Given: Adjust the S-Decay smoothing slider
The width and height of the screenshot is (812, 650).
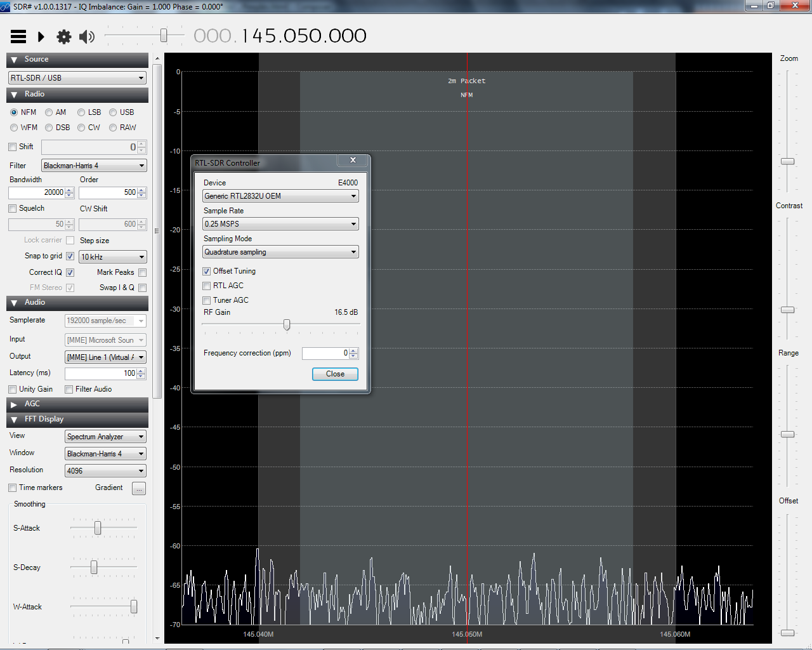Looking at the screenshot, I should pyautogui.click(x=94, y=567).
